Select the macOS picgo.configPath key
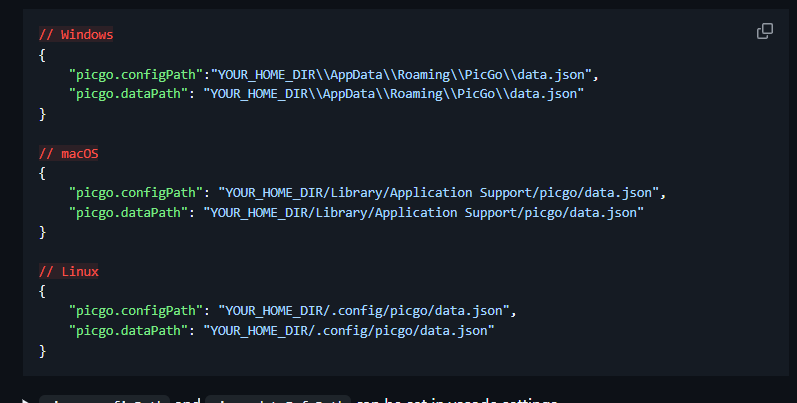Screen dimensions: 797x403 click(x=136, y=193)
